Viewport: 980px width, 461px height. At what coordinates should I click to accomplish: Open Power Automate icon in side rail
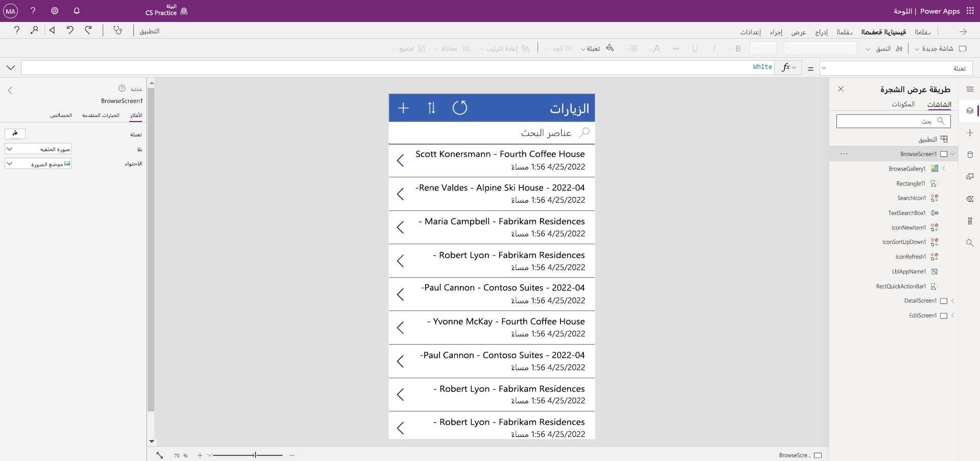pos(970,199)
